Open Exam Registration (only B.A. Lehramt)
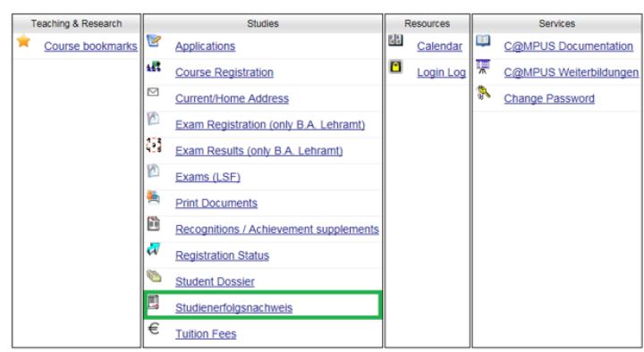The height and width of the screenshot is (352, 644). [270, 125]
